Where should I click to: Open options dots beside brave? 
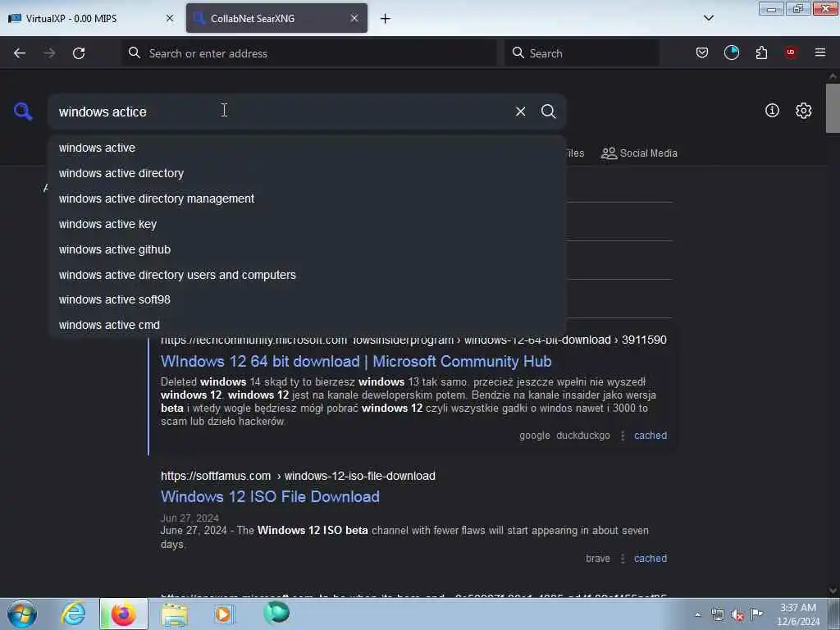click(x=622, y=559)
